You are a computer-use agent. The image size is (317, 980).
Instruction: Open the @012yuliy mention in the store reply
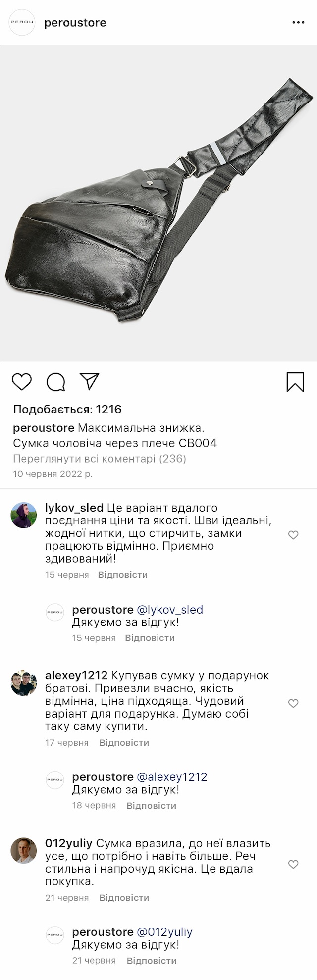164,932
